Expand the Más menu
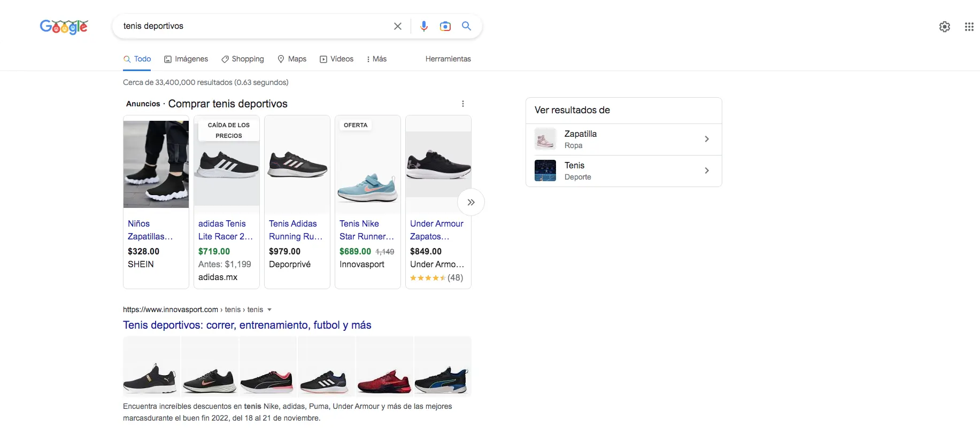This screenshot has height=434, width=980. tap(376, 59)
